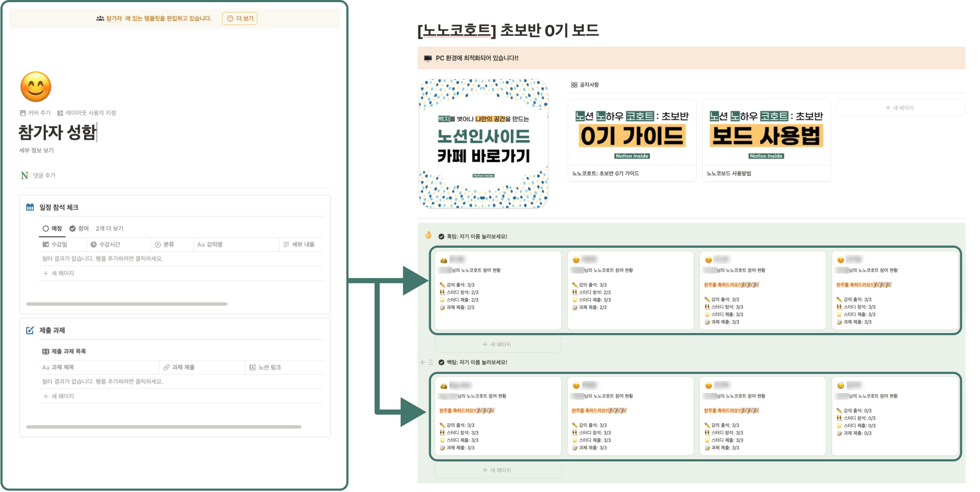The image size is (980, 492).
Task: Open the 노션인사이드 카페 바로가기 image
Action: [x=483, y=143]
